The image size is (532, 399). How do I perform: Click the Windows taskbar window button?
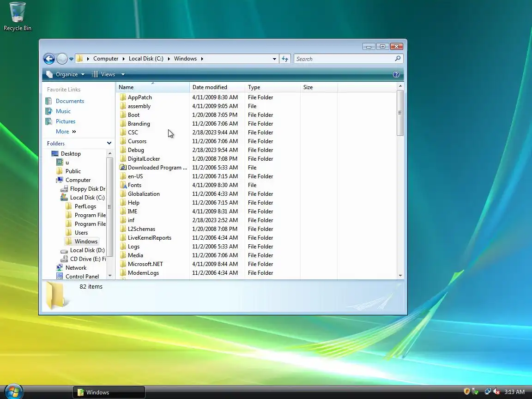click(x=109, y=392)
